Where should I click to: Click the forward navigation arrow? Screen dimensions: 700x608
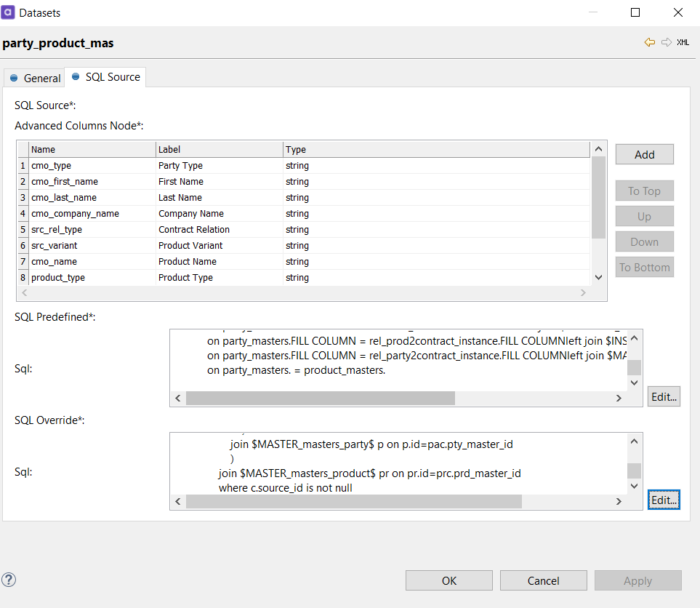point(666,41)
